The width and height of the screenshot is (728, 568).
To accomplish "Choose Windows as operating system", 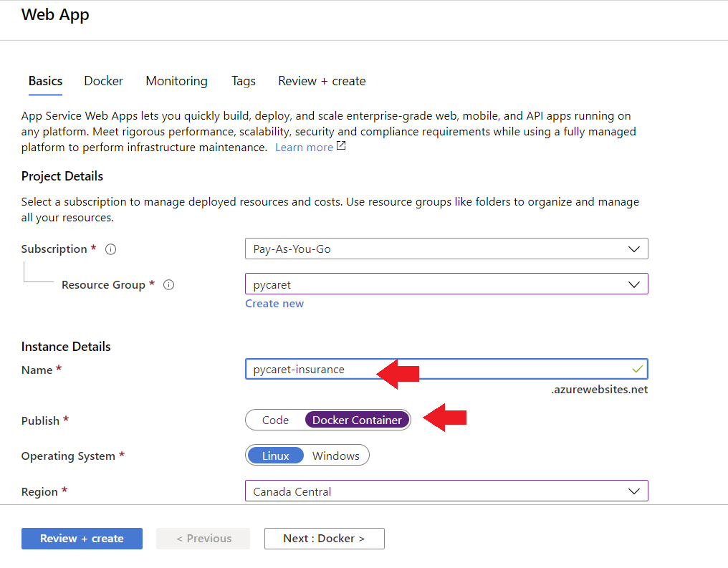I will click(335, 456).
